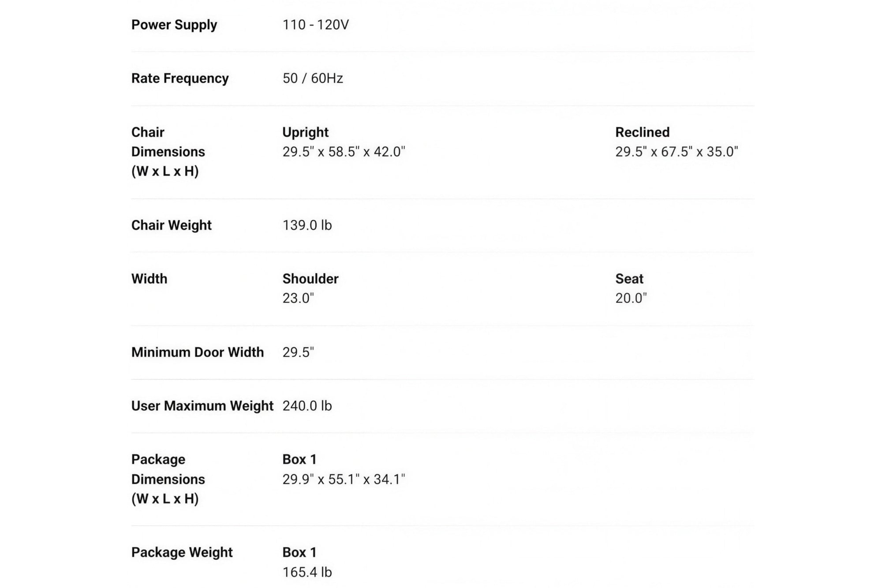The image size is (882, 588).
Task: Select the 139.0 lb chair weight value
Action: [x=307, y=225]
